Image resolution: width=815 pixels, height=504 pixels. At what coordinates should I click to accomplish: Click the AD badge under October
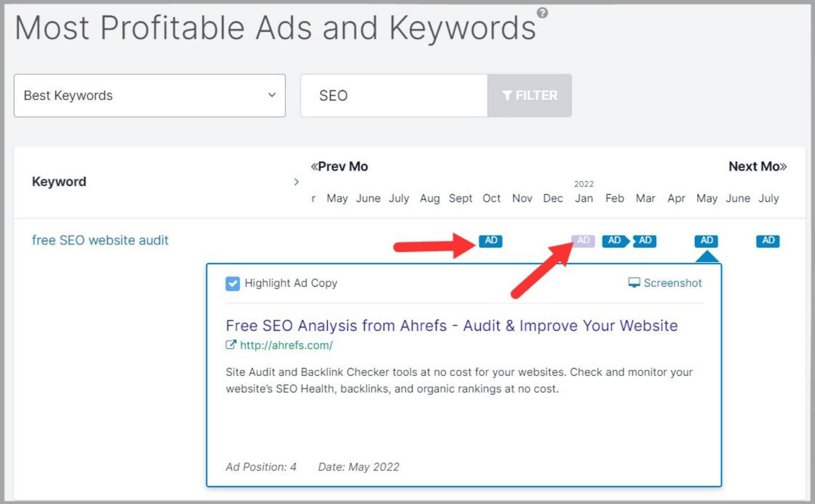[x=491, y=241]
